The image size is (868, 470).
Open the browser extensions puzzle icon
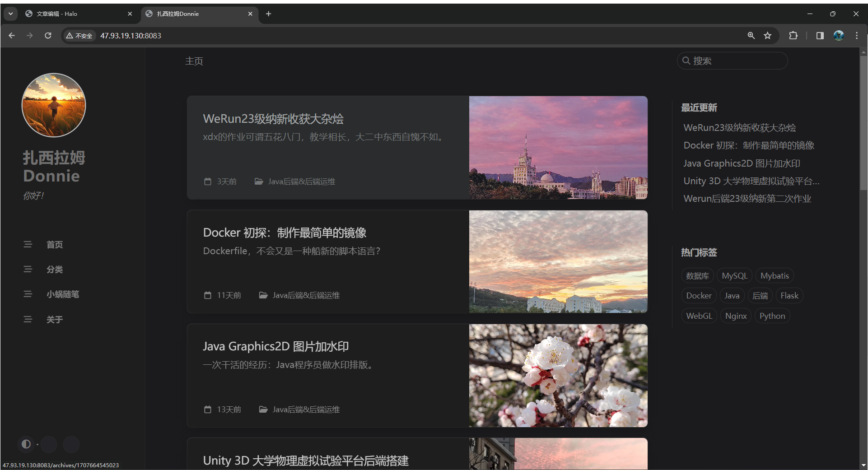pos(793,36)
